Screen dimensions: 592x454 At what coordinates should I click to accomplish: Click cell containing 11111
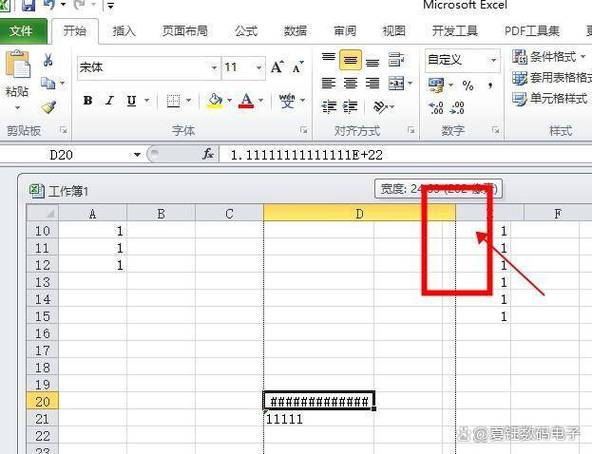(319, 419)
